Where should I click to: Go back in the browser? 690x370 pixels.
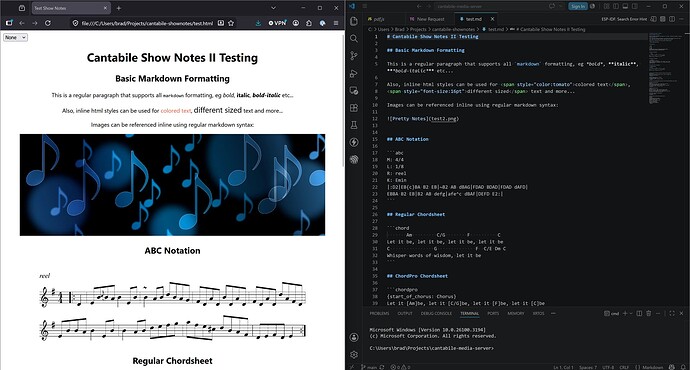22,23
